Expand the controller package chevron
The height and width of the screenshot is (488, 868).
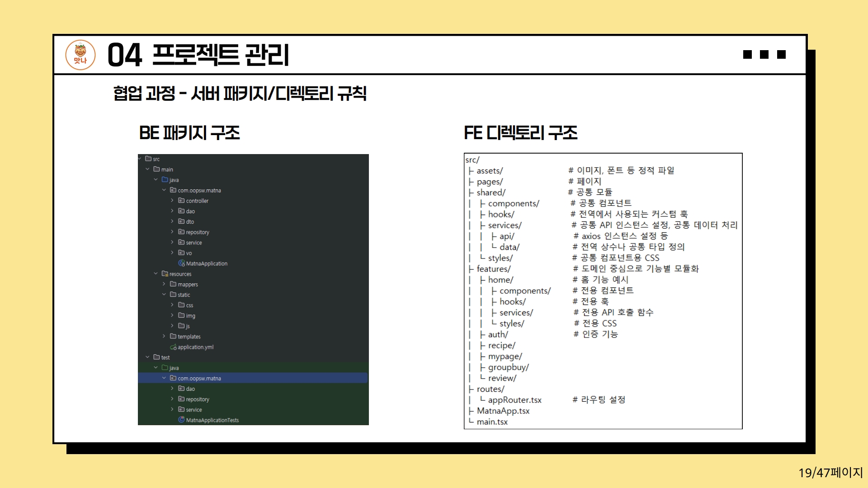point(172,201)
